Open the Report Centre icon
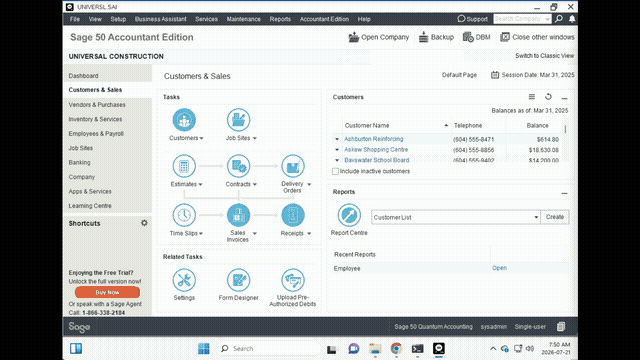The width and height of the screenshot is (640, 360). click(x=349, y=215)
